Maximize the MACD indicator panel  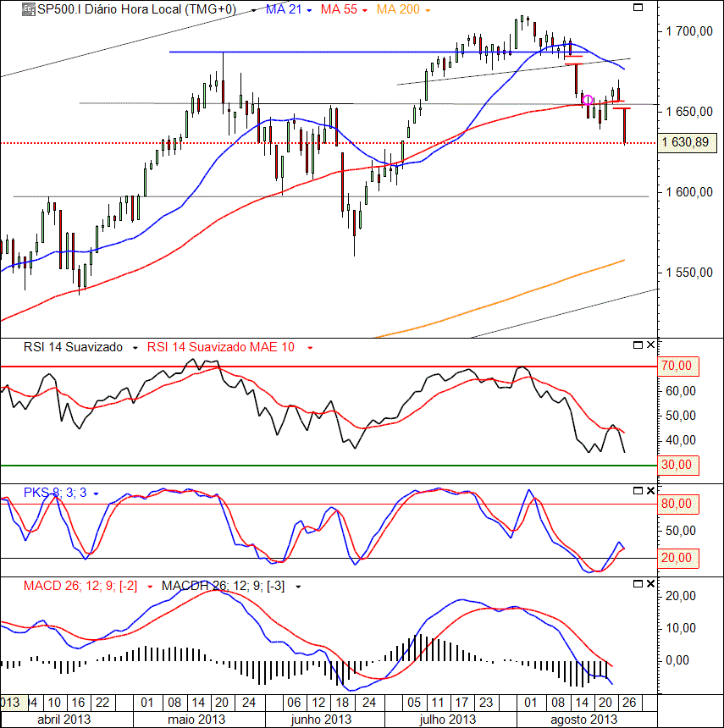click(638, 584)
